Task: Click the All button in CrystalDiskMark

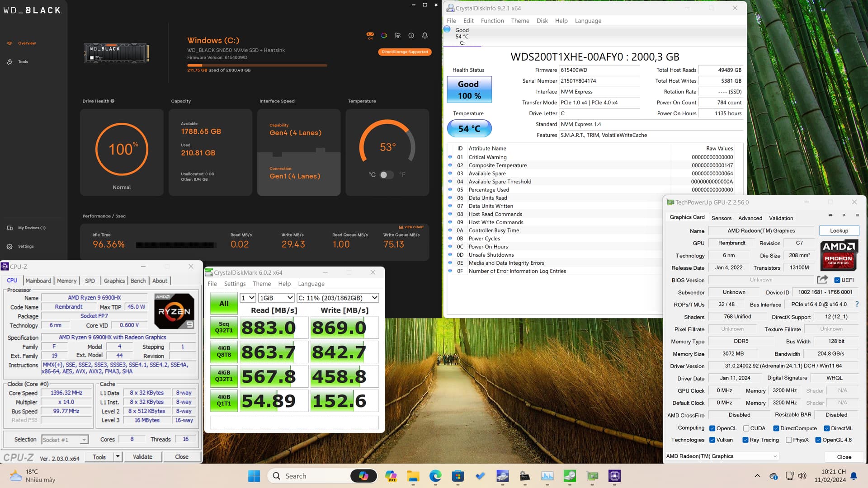Action: point(224,304)
